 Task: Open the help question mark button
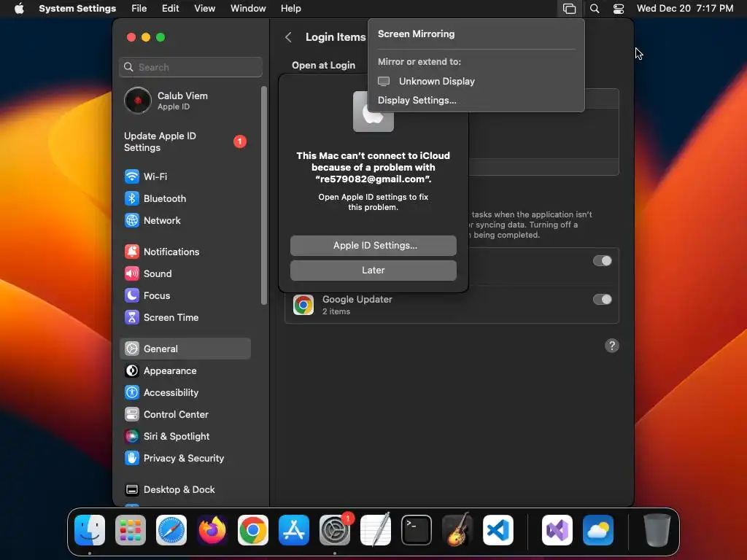point(612,346)
